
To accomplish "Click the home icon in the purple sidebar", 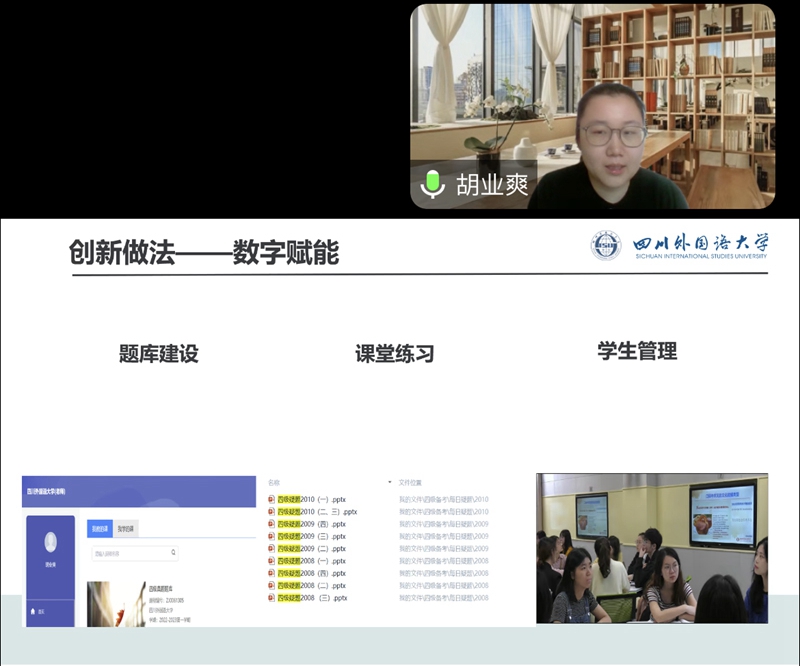I will pyautogui.click(x=32, y=610).
